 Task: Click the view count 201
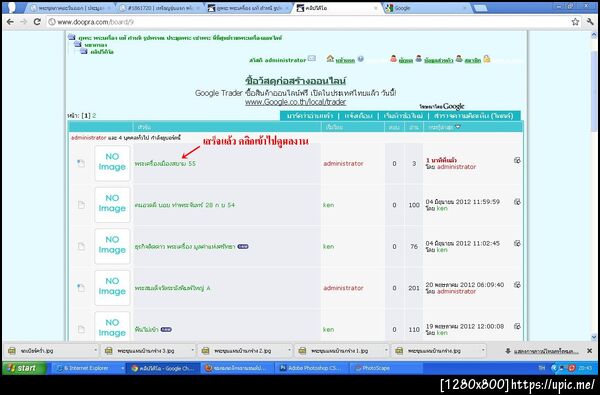[414, 288]
